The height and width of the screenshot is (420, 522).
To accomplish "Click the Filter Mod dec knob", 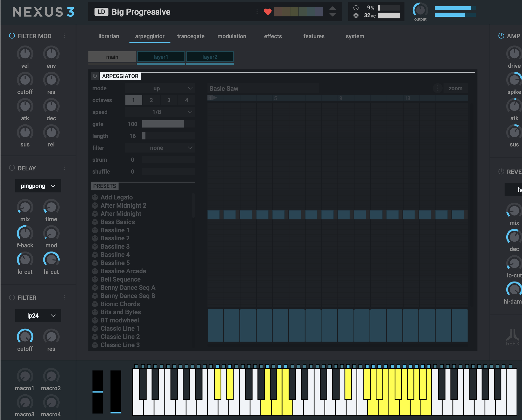I will (x=51, y=106).
